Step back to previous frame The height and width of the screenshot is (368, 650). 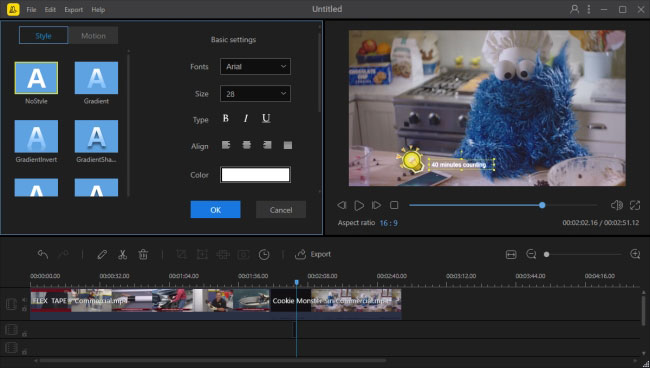pos(342,205)
